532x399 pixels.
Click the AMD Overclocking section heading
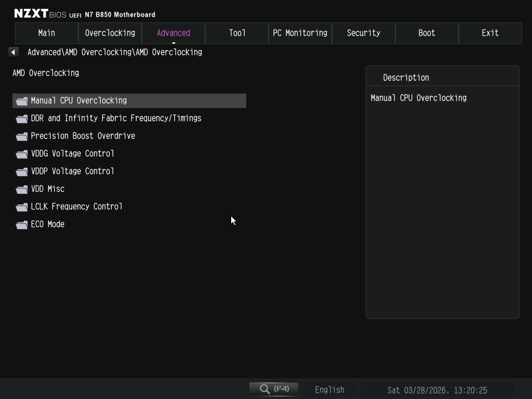click(x=46, y=73)
